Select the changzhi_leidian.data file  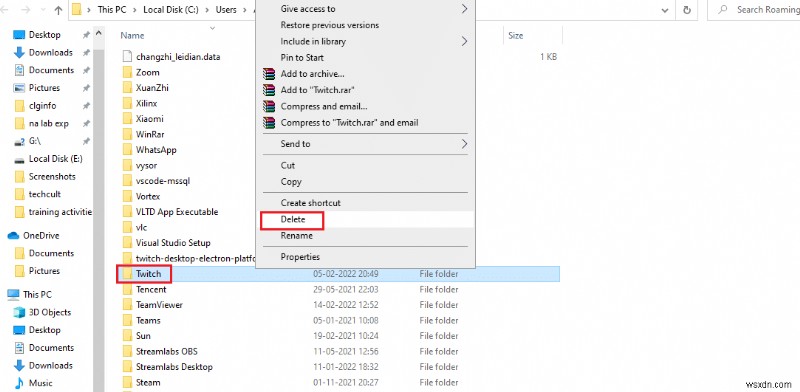pos(178,57)
